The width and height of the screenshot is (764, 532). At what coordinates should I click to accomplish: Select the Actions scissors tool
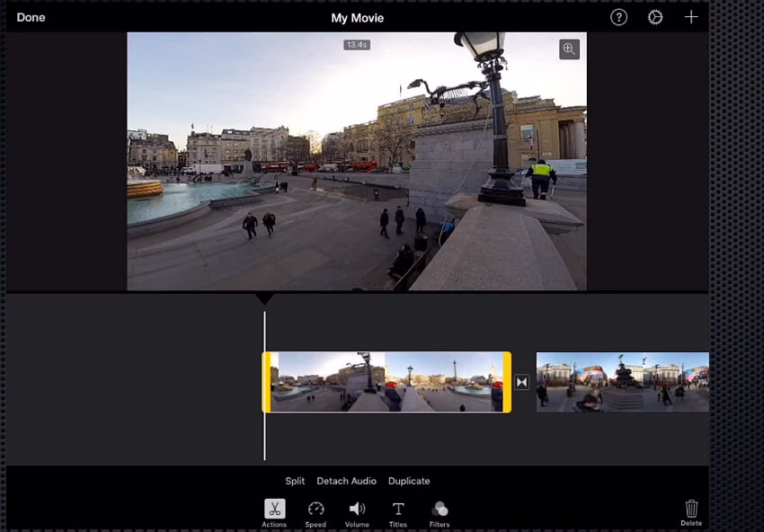click(x=274, y=513)
